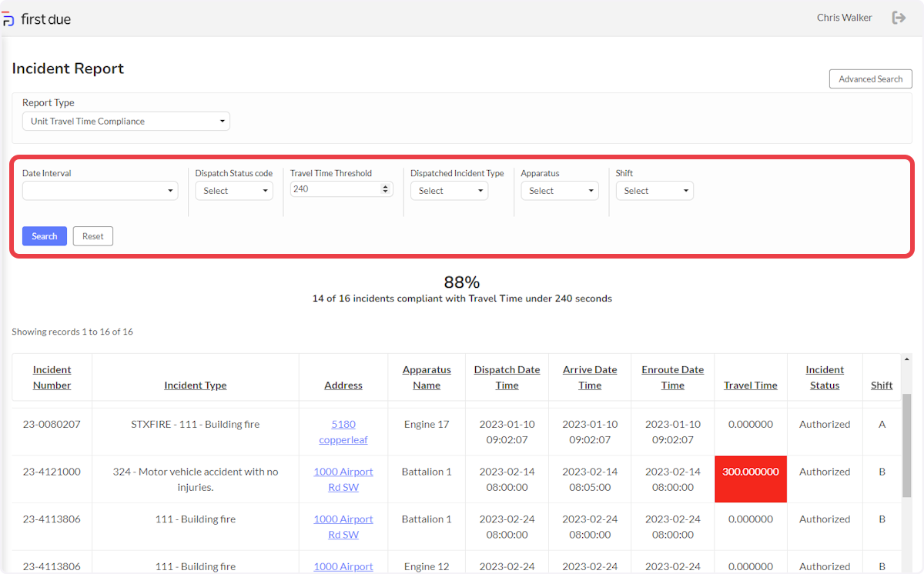Click arrive time 2023-02-14 08:05:00 cell
The height and width of the screenshot is (574, 924).
[x=590, y=479]
